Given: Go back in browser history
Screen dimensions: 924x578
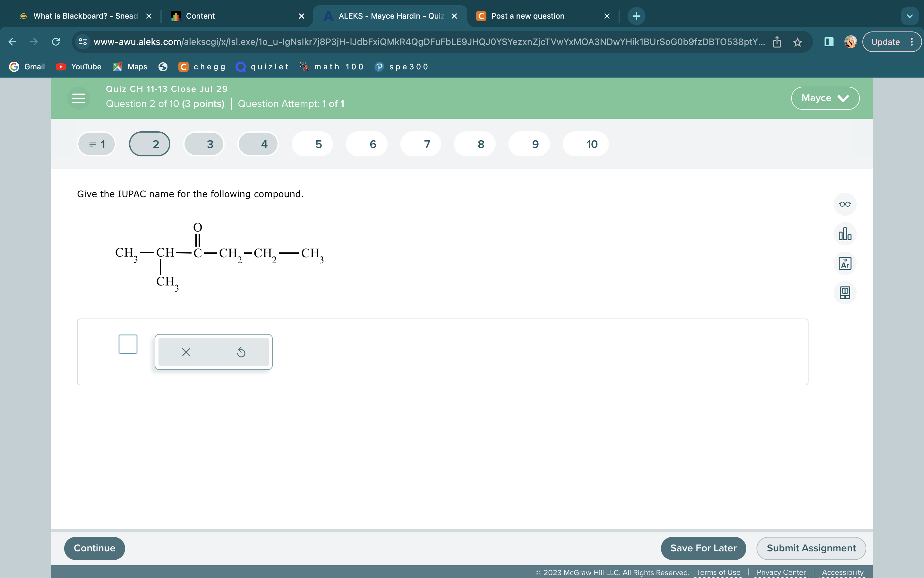Looking at the screenshot, I should pos(12,42).
